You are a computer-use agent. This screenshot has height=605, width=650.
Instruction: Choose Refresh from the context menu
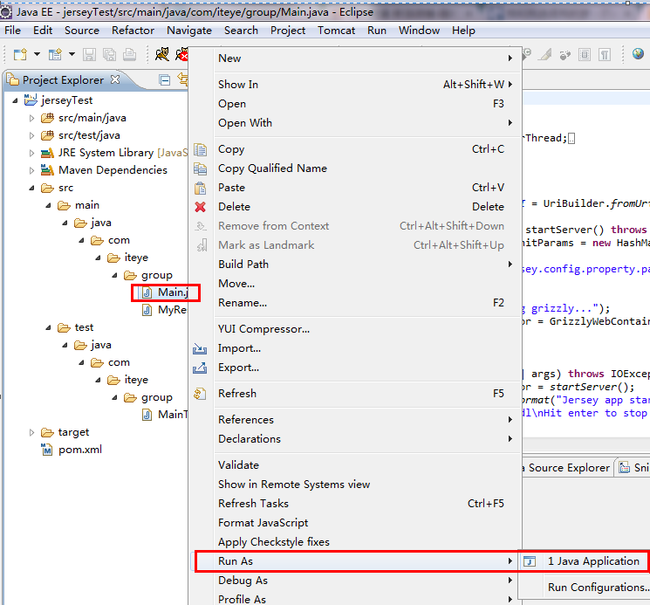point(355,394)
